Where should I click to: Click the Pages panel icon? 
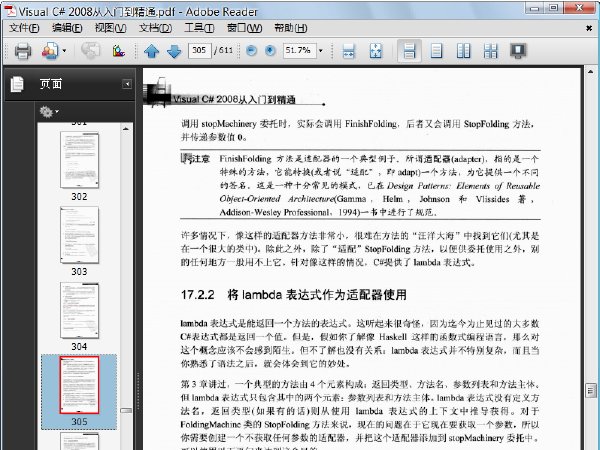pyautogui.click(x=17, y=84)
